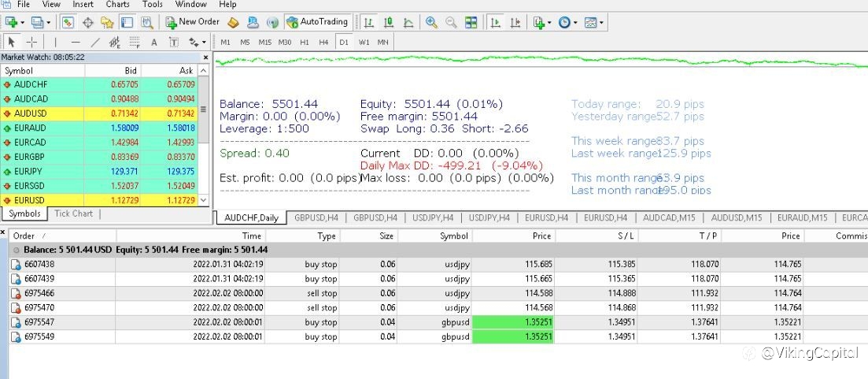Zoom in on the chart
Screen dimensions: 868x379
pyautogui.click(x=431, y=22)
